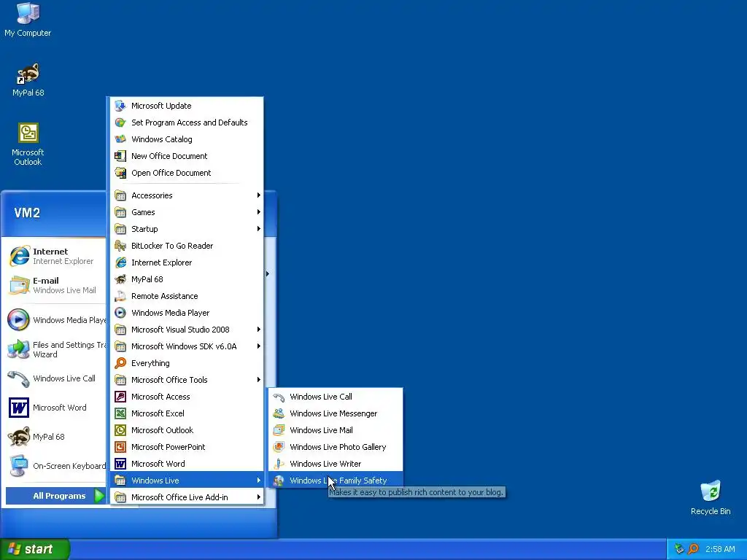Open Microsoft Outlook desktop icon
The width and height of the screenshot is (747, 560).
click(x=28, y=144)
